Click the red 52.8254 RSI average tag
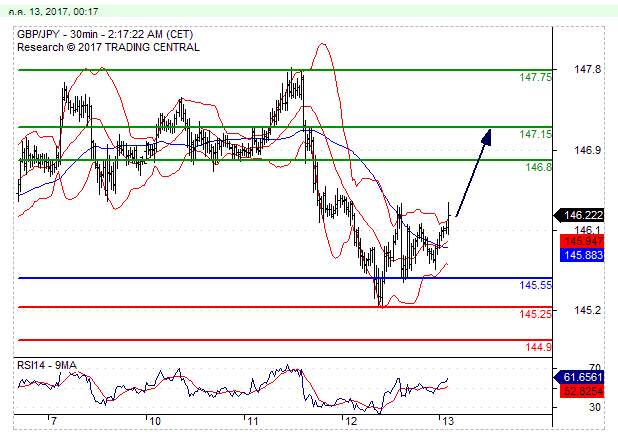 582,391
